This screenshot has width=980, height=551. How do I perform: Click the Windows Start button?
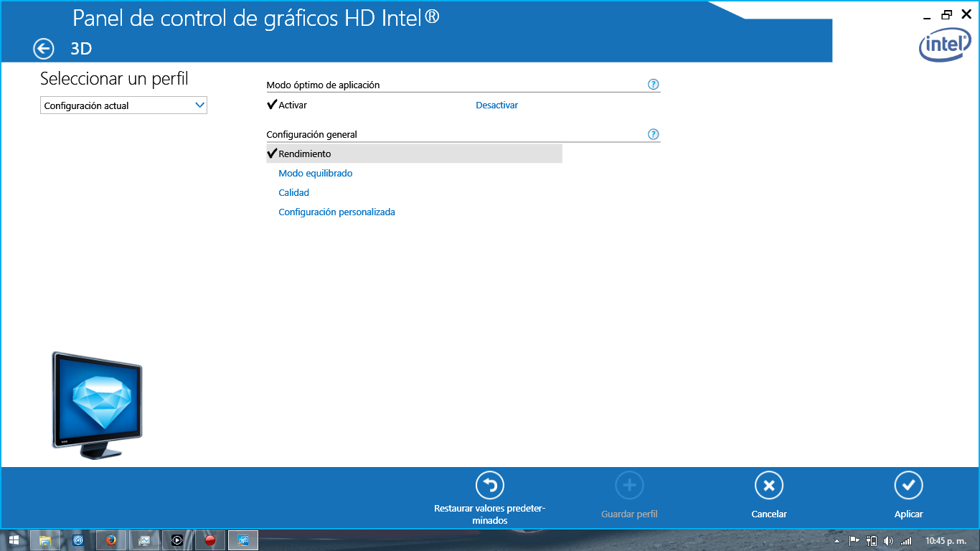point(14,540)
